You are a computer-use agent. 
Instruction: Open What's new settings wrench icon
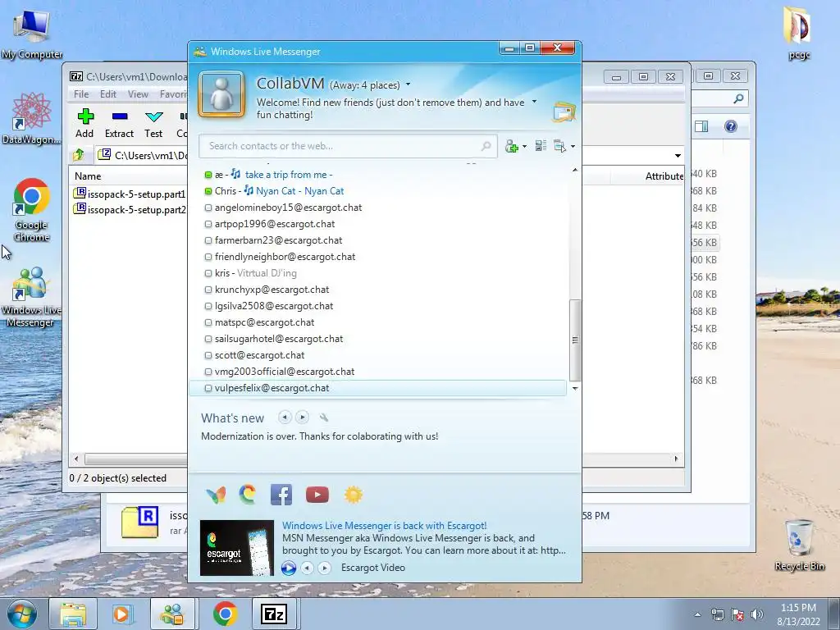[323, 418]
